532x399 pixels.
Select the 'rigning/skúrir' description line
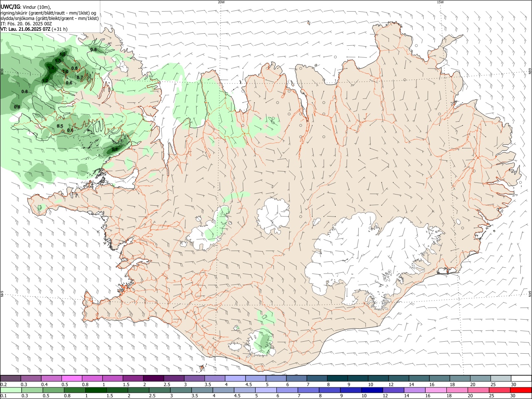(48, 13)
